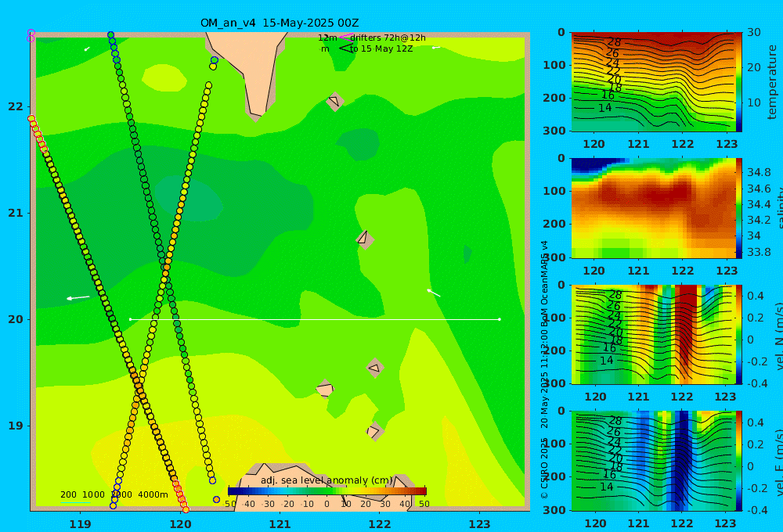Click the 30 tick on the temperature colorbar
The image size is (783, 532).
[x=753, y=33]
